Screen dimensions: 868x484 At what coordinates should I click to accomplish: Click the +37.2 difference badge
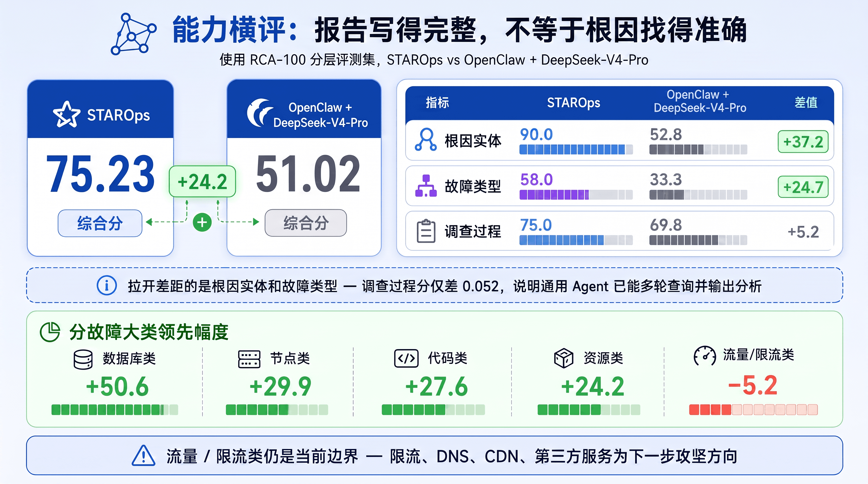tap(803, 142)
